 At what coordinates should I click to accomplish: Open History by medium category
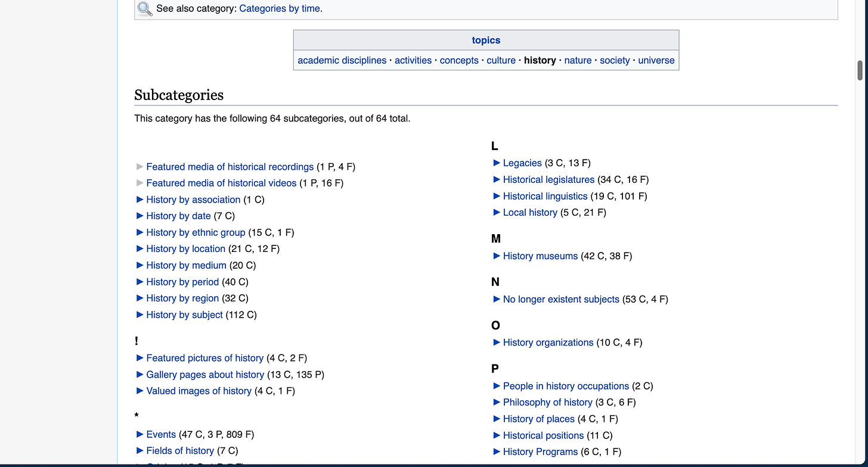click(x=186, y=265)
